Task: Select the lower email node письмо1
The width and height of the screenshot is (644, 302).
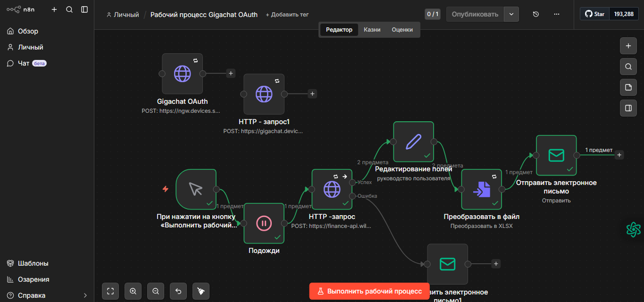Action: click(x=447, y=264)
